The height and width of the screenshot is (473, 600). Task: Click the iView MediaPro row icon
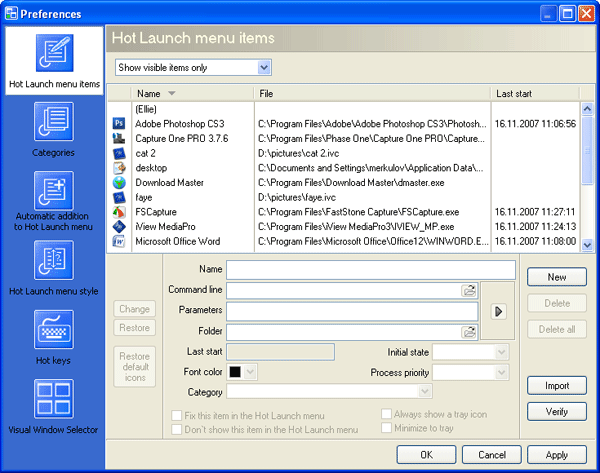(x=119, y=227)
